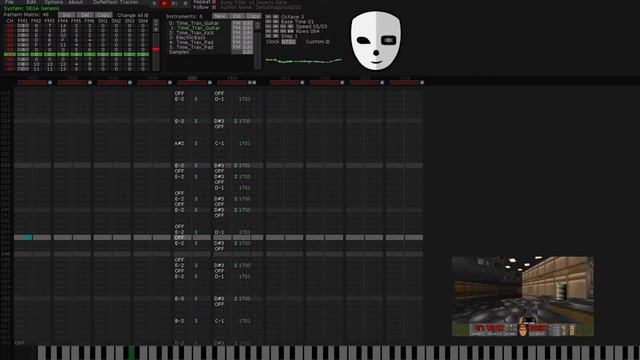Click the Speed arrow button nearest its label
The height and width of the screenshot is (360, 640).
[x=291, y=27]
